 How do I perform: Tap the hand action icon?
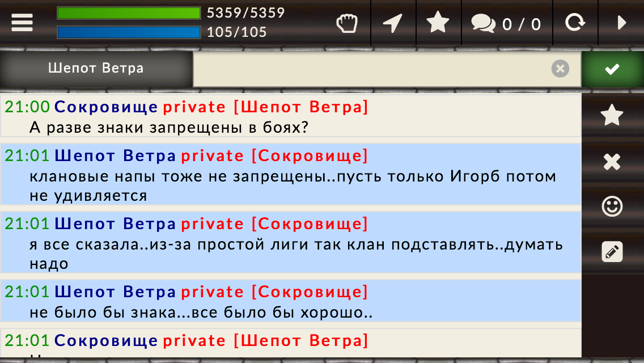click(347, 23)
